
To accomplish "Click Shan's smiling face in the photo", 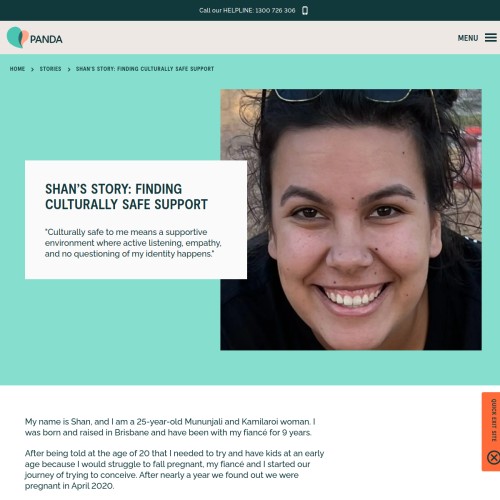I will pyautogui.click(x=350, y=233).
